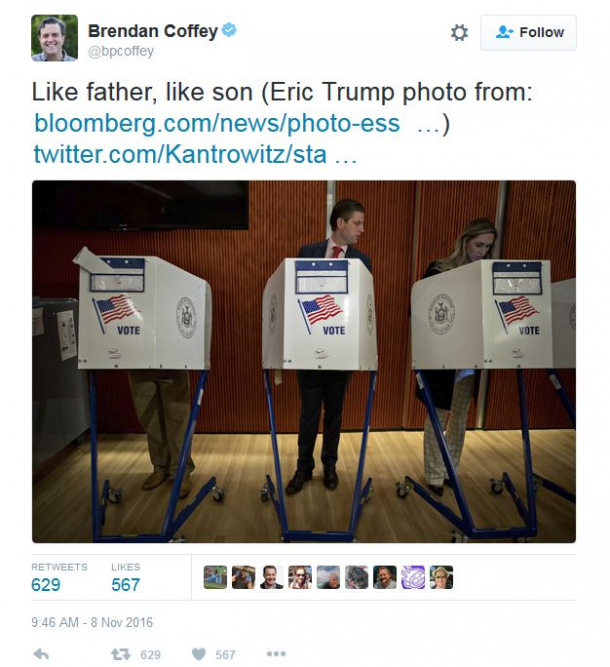
Task: Open Brendan Coffey's profile picture
Action: coord(54,38)
